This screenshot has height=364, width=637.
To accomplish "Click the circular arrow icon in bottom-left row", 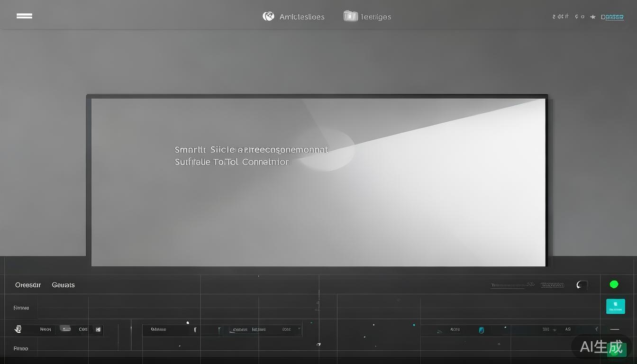I will (18, 329).
